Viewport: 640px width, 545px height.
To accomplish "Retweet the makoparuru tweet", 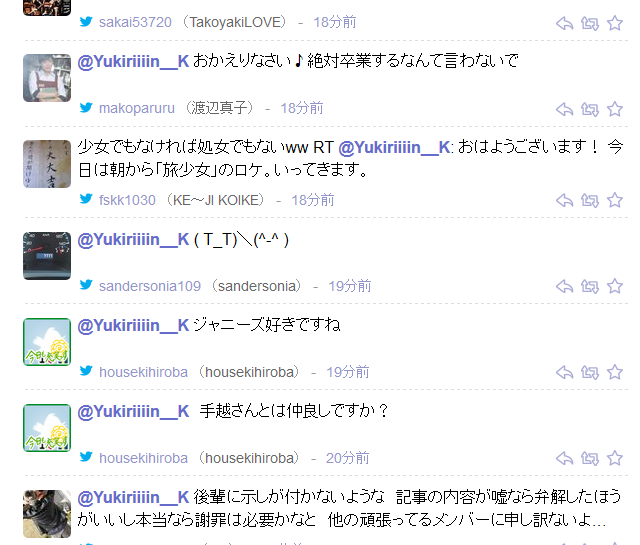I will pyautogui.click(x=590, y=109).
